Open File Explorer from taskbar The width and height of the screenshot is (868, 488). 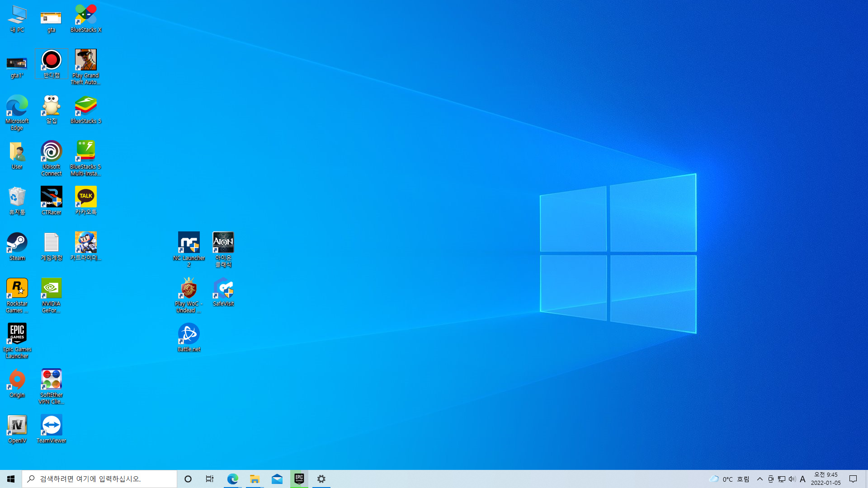click(x=255, y=479)
